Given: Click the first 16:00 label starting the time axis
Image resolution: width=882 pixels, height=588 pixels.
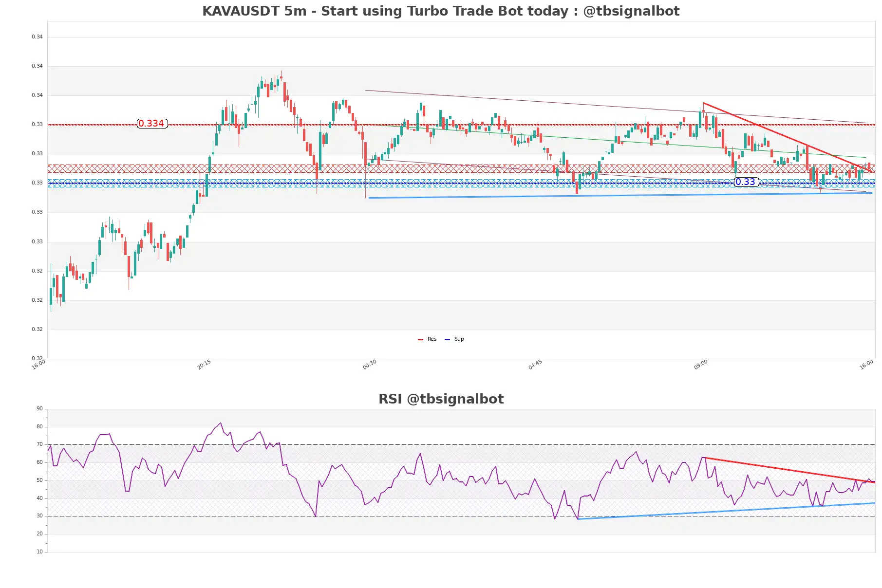Looking at the screenshot, I should click(38, 365).
